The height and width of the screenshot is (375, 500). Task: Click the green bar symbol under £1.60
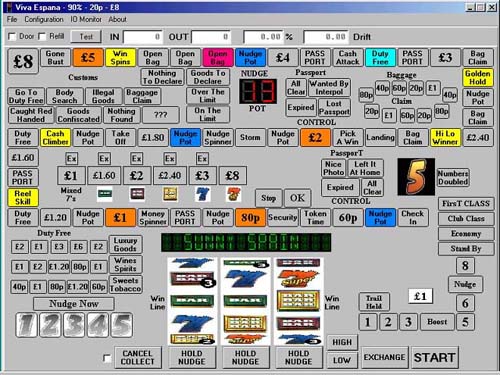pyautogui.click(x=105, y=194)
